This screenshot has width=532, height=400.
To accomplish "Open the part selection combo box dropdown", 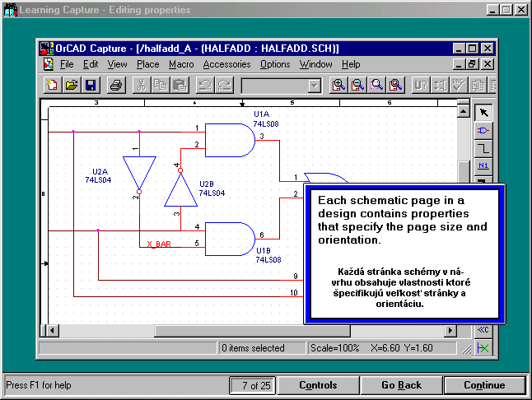I will [x=314, y=86].
